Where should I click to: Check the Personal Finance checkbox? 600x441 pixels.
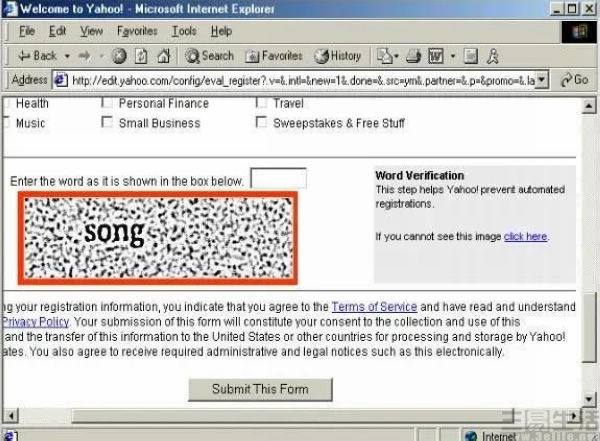click(108, 103)
